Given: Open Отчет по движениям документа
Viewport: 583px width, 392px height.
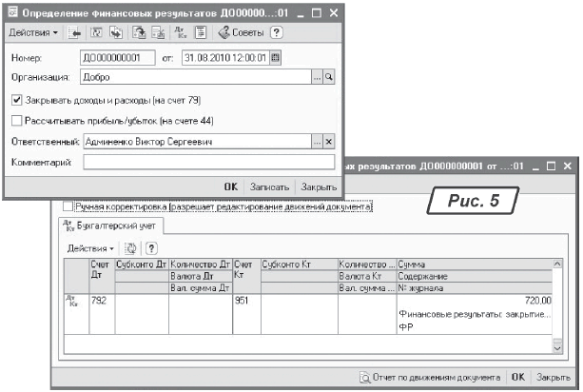Looking at the screenshot, I should click(432, 377).
